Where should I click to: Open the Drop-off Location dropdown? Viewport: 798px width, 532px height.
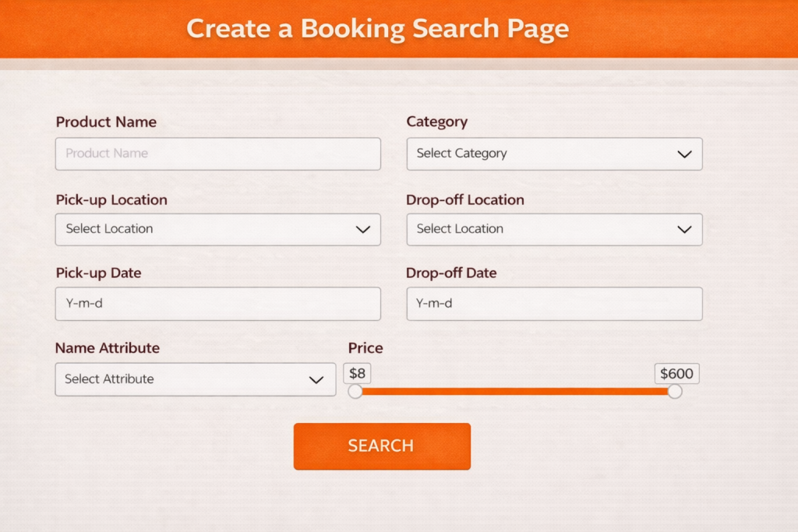(554, 229)
